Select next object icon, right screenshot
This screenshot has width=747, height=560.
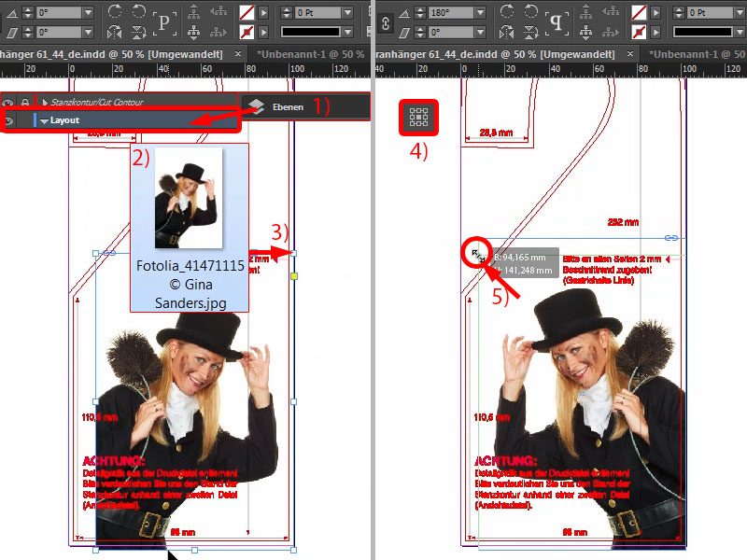[611, 32]
